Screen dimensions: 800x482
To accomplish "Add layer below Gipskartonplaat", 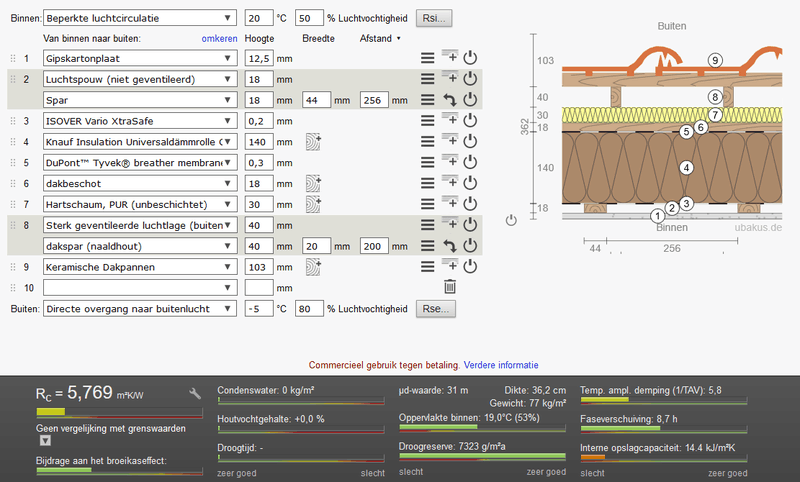I will [x=449, y=56].
